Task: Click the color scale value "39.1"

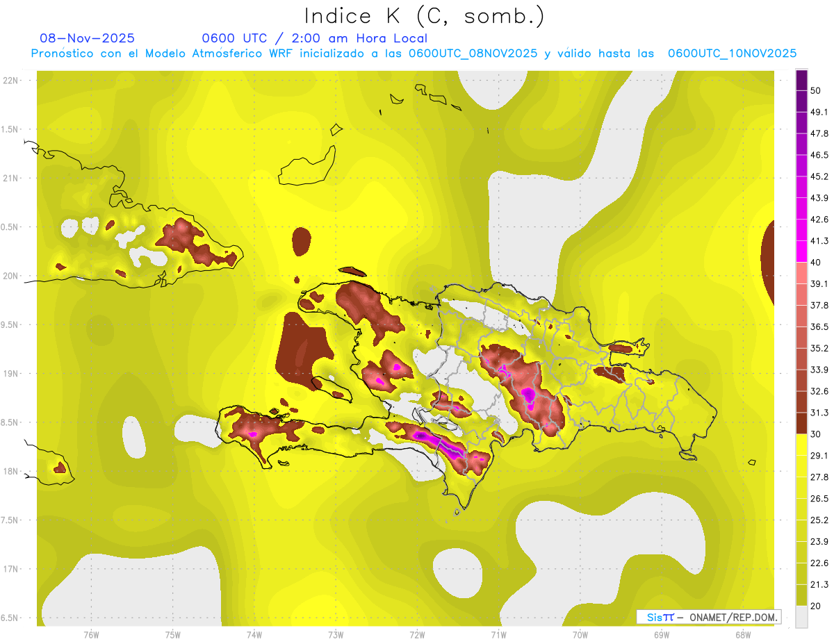Action: point(819,283)
